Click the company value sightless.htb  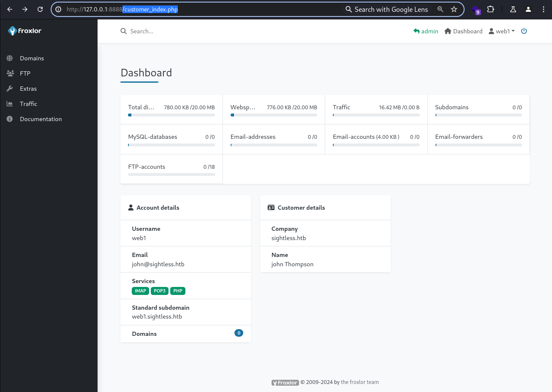click(x=288, y=238)
